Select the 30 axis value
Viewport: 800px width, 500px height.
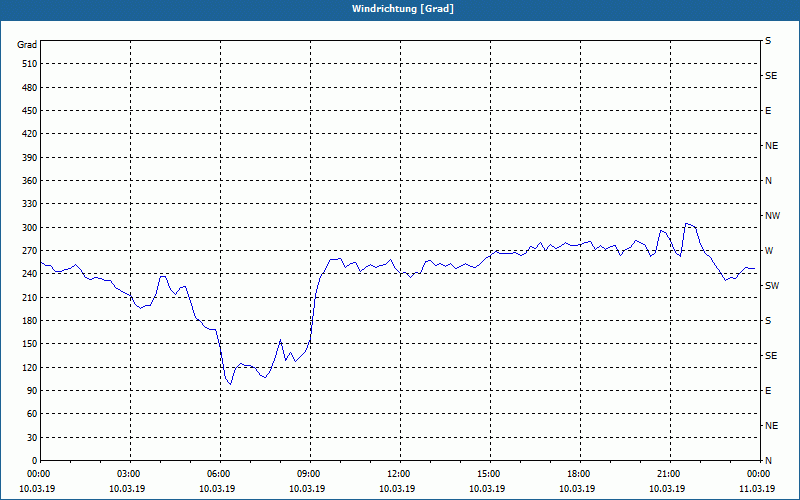(32, 437)
